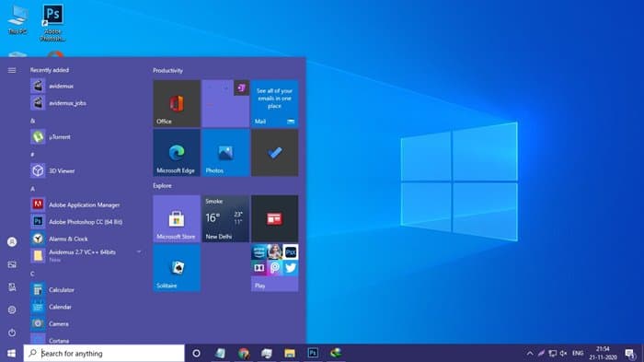
Task: Open the notification Action Center
Action: 629,353
